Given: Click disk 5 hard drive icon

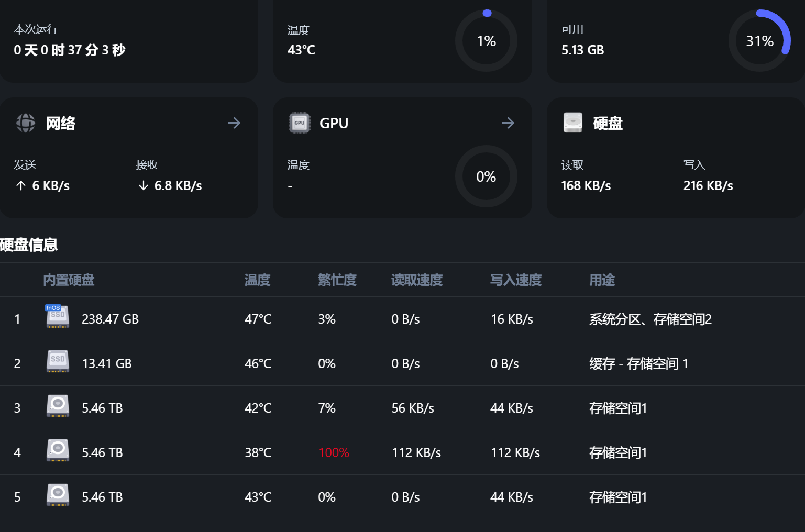Looking at the screenshot, I should pos(58,495).
